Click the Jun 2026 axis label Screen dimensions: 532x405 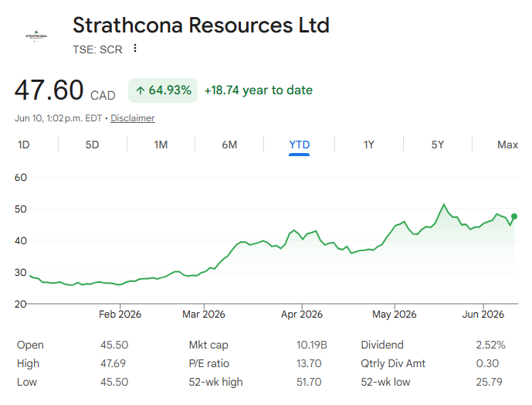coord(483,315)
